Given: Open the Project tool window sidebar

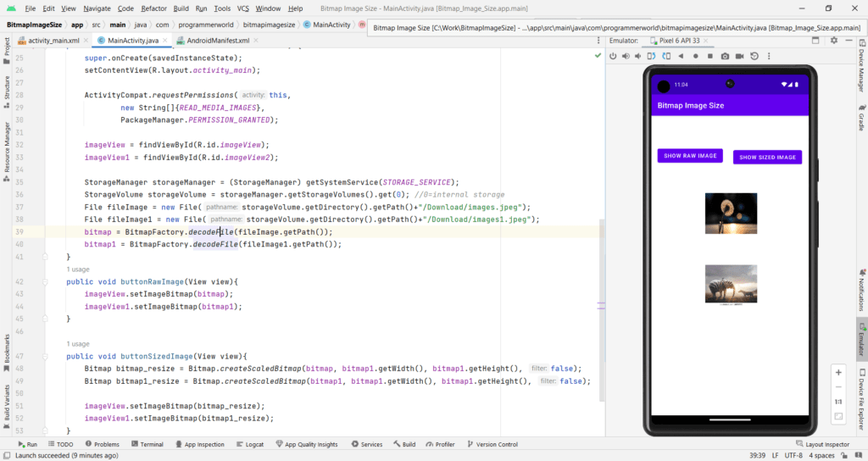Looking at the screenshot, I should click(x=7, y=50).
